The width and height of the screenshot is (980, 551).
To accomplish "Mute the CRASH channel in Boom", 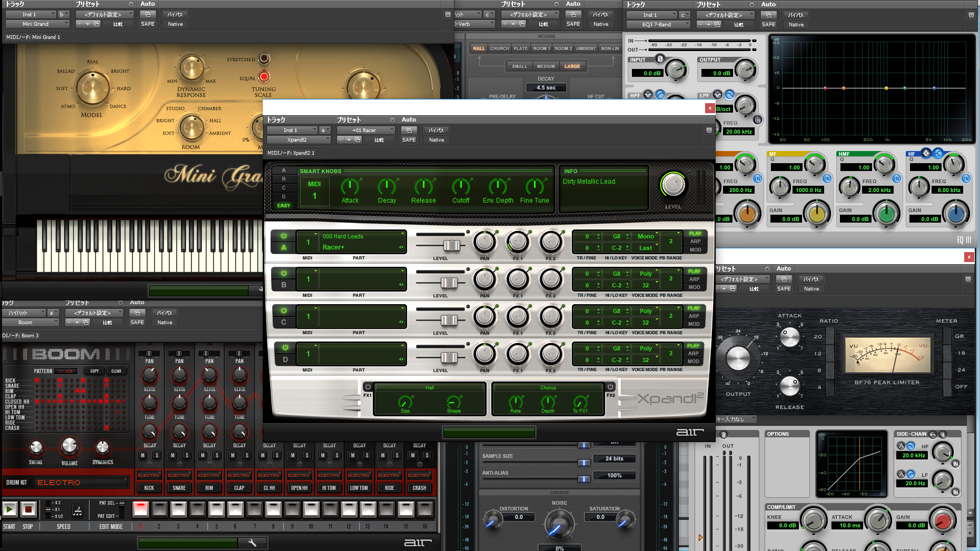I will click(412, 455).
